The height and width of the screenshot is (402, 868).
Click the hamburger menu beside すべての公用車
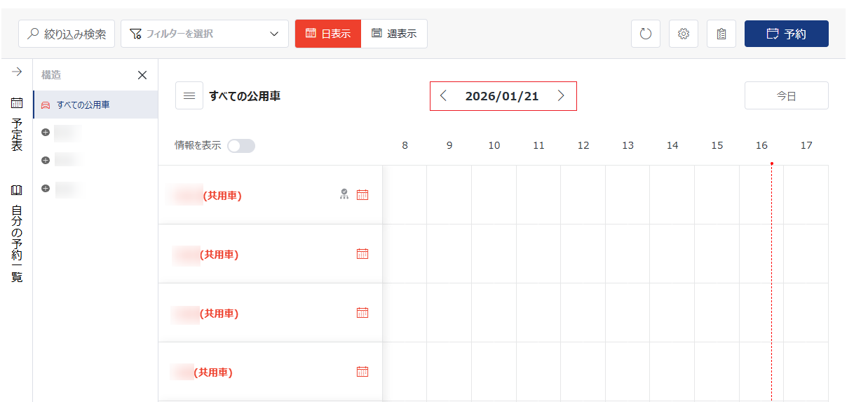(x=189, y=96)
